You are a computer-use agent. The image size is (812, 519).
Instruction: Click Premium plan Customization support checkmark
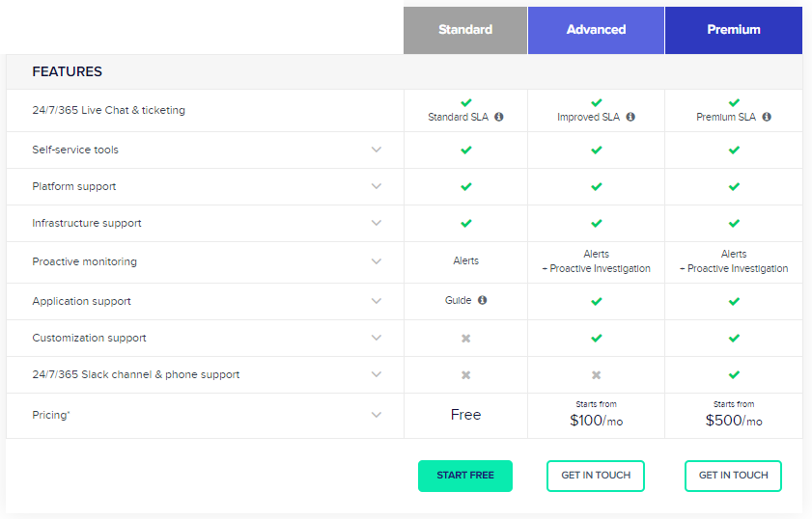(734, 339)
